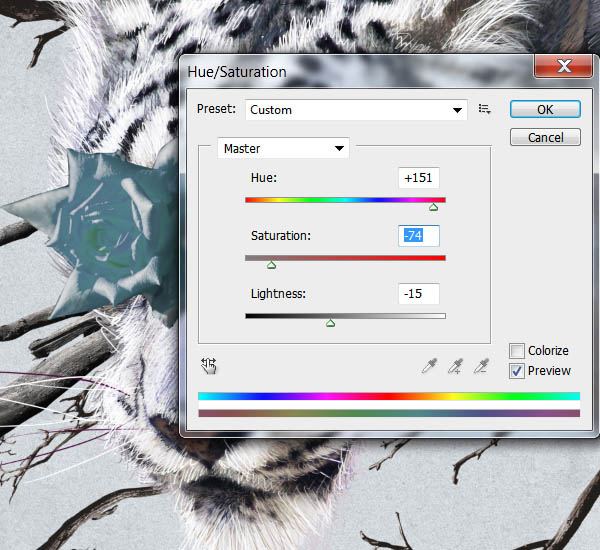The width and height of the screenshot is (600, 550).
Task: Click the Saturation value field -74
Action: pos(419,235)
